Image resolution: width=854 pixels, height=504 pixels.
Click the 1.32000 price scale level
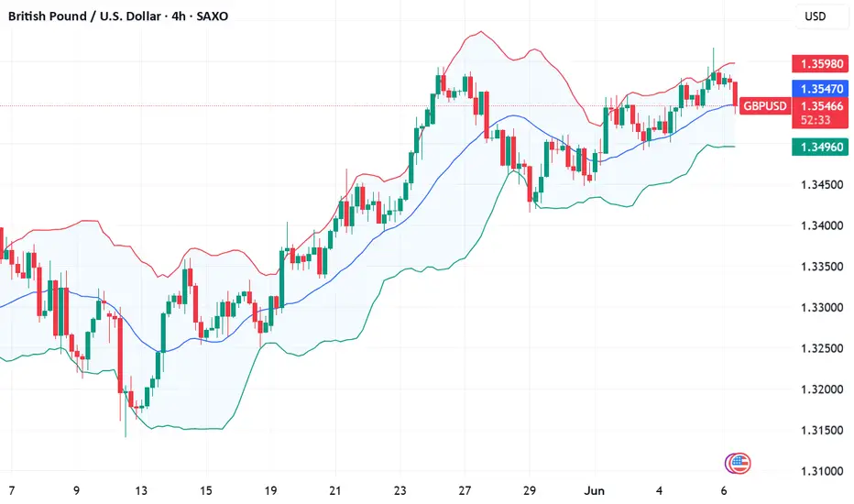pos(821,389)
